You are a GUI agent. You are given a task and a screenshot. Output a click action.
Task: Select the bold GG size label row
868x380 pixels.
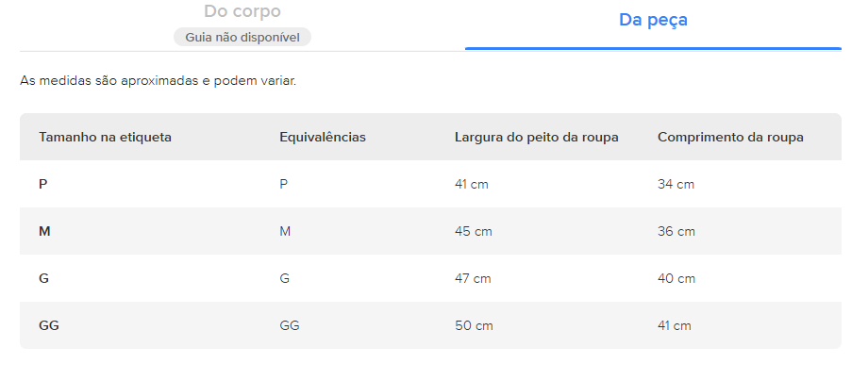tap(49, 325)
